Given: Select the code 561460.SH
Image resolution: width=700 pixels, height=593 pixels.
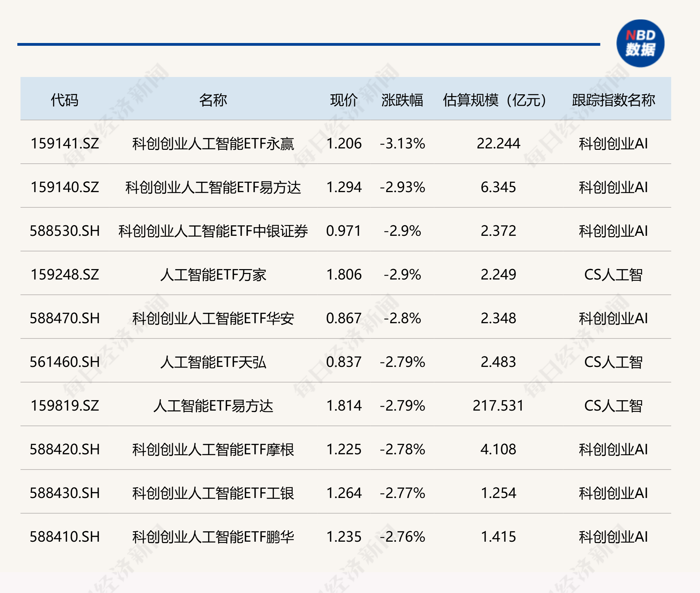Looking at the screenshot, I should pyautogui.click(x=65, y=362).
